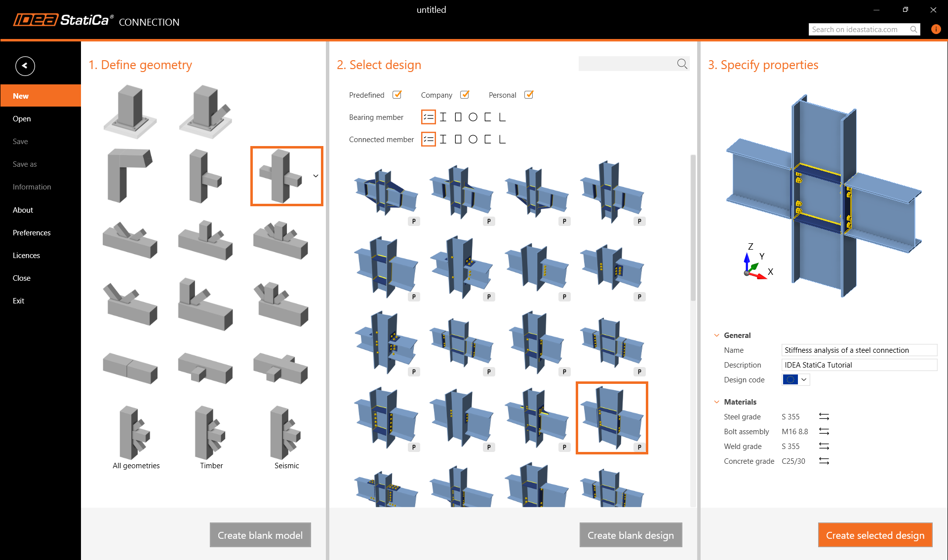Screen dimensions: 948x560
Task: Click the swap icon for Bolt assembly
Action: pyautogui.click(x=824, y=431)
